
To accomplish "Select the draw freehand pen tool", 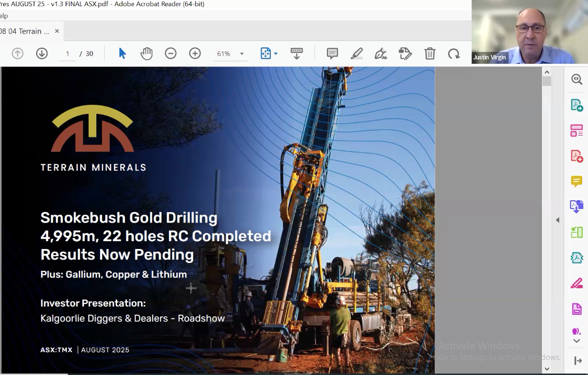I will pyautogui.click(x=381, y=53).
